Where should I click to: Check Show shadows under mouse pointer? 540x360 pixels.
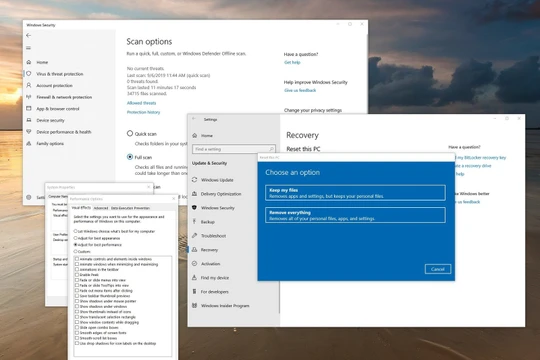[x=77, y=301]
